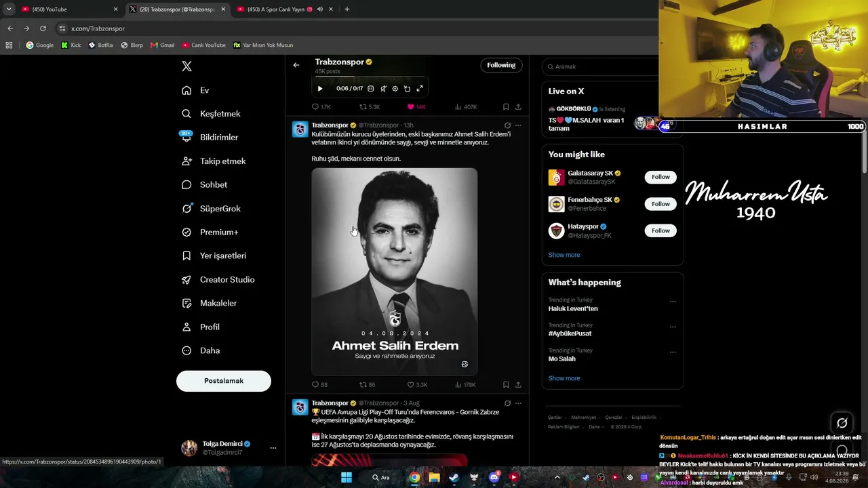Image resolution: width=868 pixels, height=488 pixels.
Task: Open Steam from the Windows taskbar
Action: pyautogui.click(x=454, y=477)
